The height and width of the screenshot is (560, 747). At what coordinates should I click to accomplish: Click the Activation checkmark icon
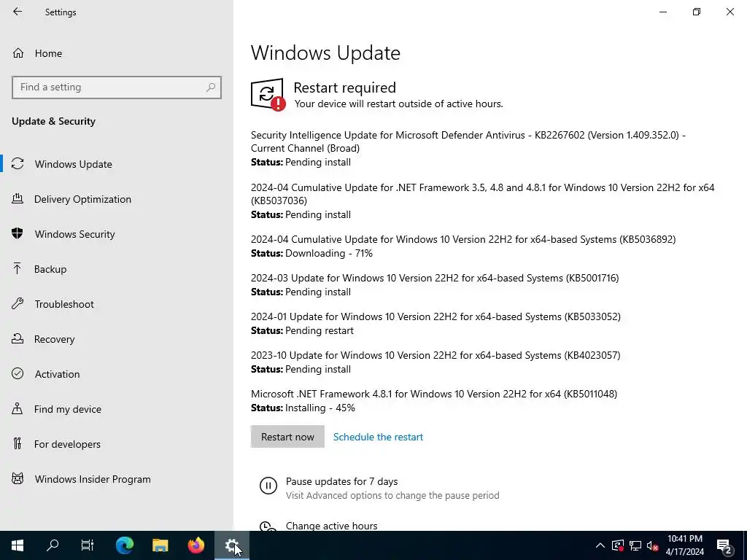point(18,374)
